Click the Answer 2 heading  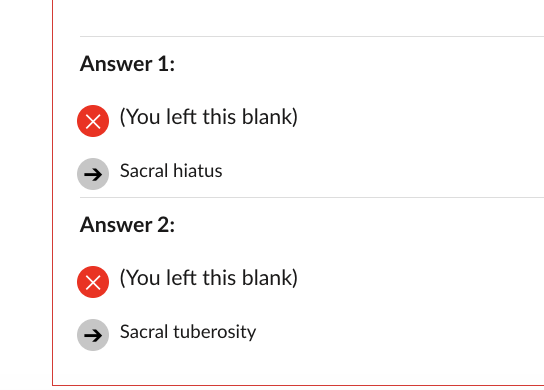coord(127,225)
